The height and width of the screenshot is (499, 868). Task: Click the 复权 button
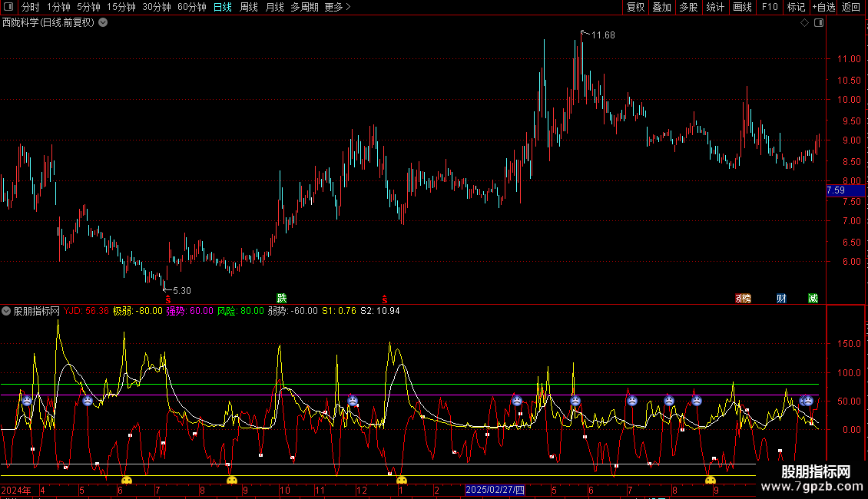[635, 7]
